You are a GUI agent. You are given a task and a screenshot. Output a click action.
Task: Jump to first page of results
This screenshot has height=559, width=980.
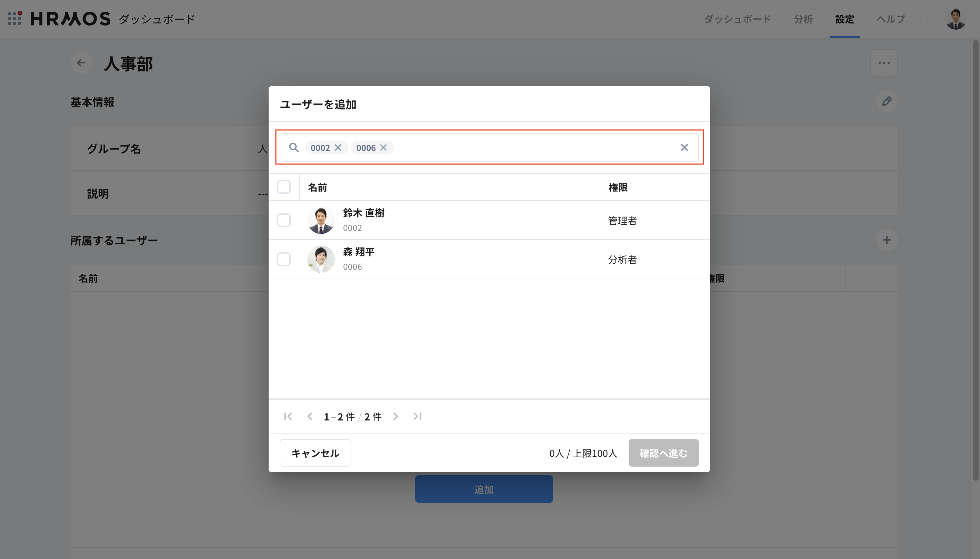coord(288,417)
